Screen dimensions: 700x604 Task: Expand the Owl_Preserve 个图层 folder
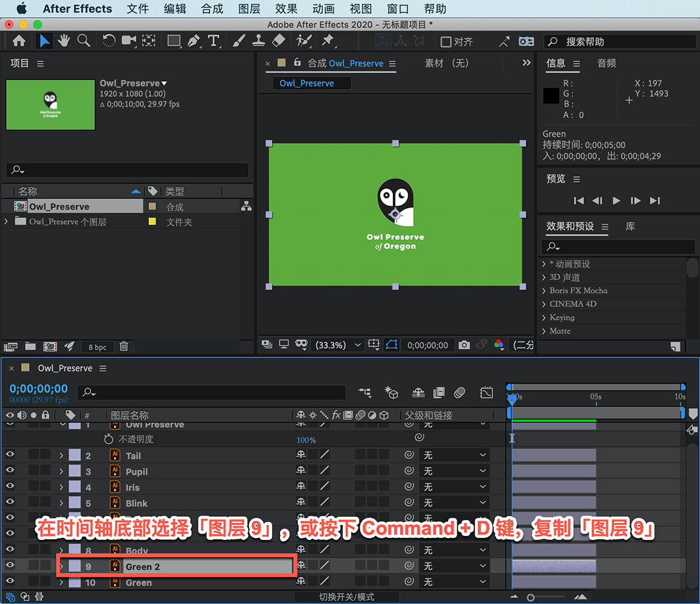(x=6, y=221)
